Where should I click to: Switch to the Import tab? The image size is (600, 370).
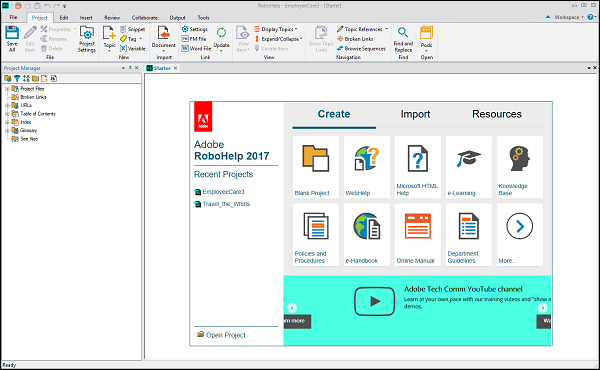(x=415, y=114)
